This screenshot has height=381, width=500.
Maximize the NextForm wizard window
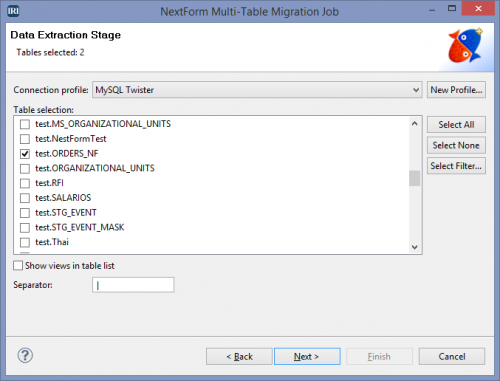click(x=452, y=8)
